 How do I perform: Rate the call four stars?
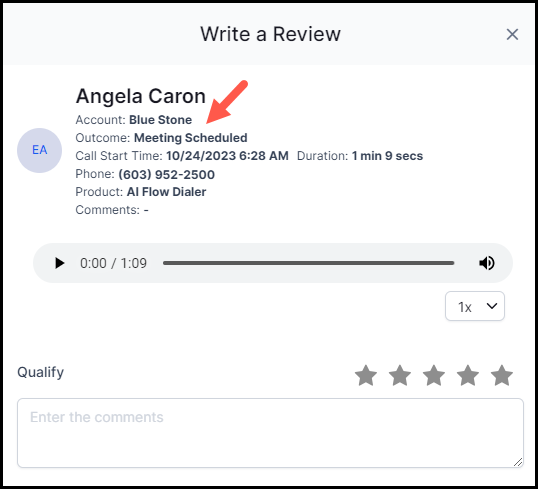(x=468, y=375)
